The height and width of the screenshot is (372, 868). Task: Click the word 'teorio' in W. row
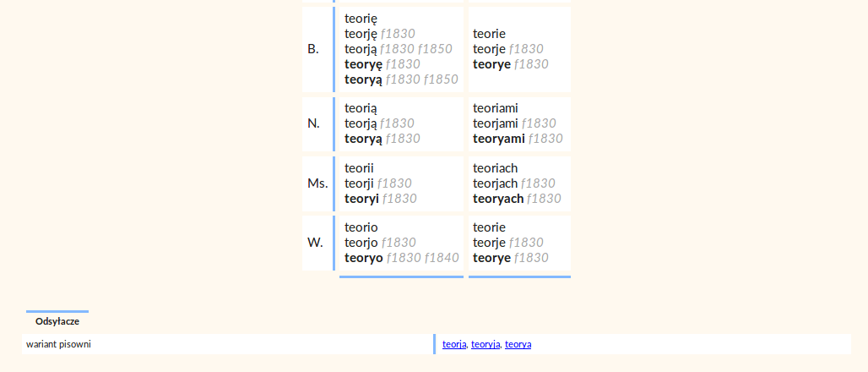tap(361, 227)
